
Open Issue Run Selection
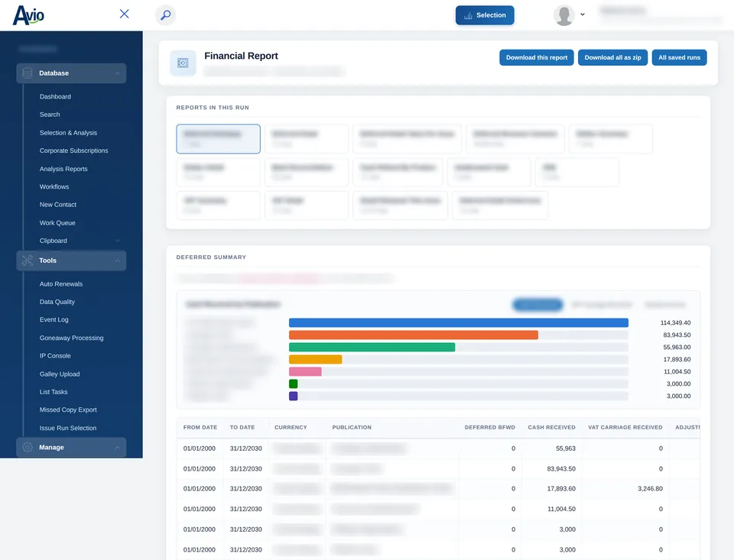[68, 428]
